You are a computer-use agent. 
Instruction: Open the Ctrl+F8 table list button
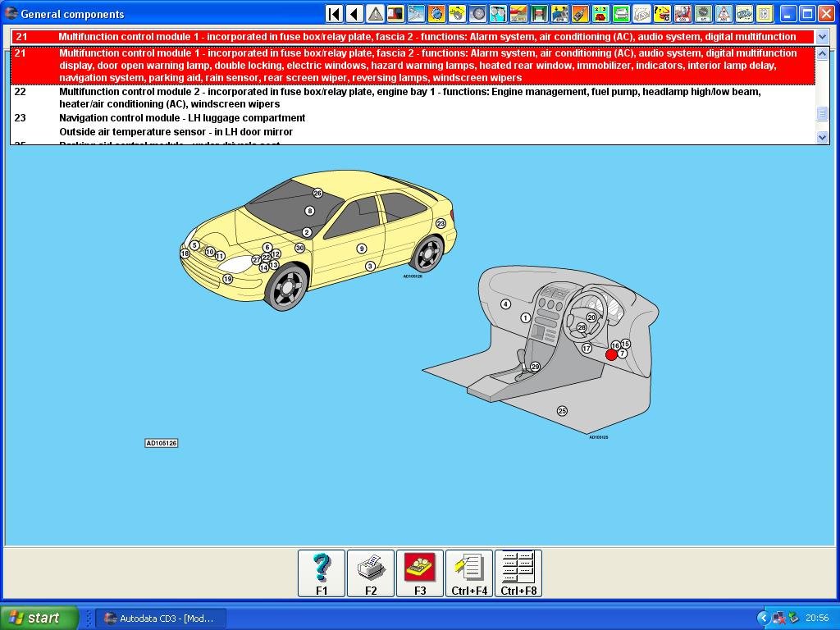(518, 573)
